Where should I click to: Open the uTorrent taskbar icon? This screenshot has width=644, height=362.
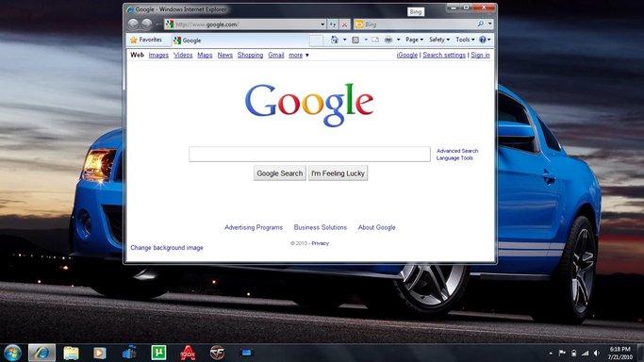[x=158, y=353]
